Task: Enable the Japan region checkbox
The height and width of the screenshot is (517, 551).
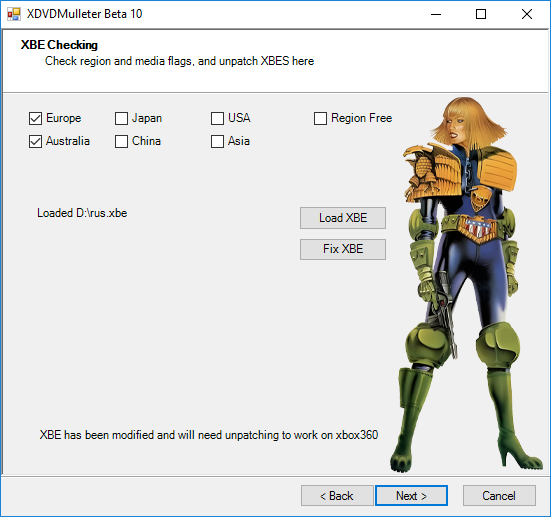Action: [121, 118]
